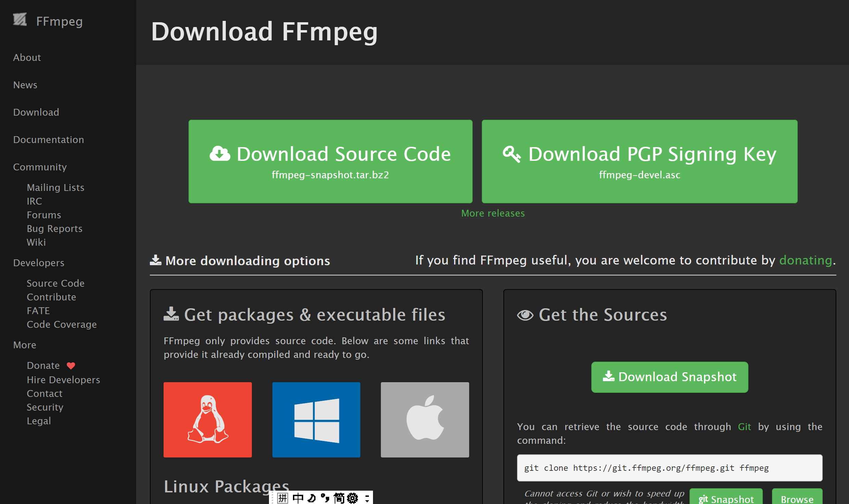Click the Linux penguin package icon
This screenshot has width=849, height=504.
pyautogui.click(x=208, y=419)
